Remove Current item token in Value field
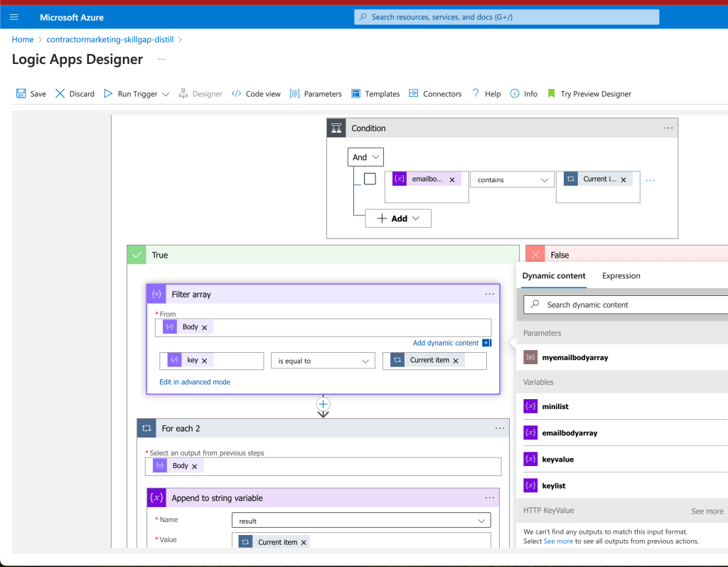This screenshot has height=567, width=728. 304,542
